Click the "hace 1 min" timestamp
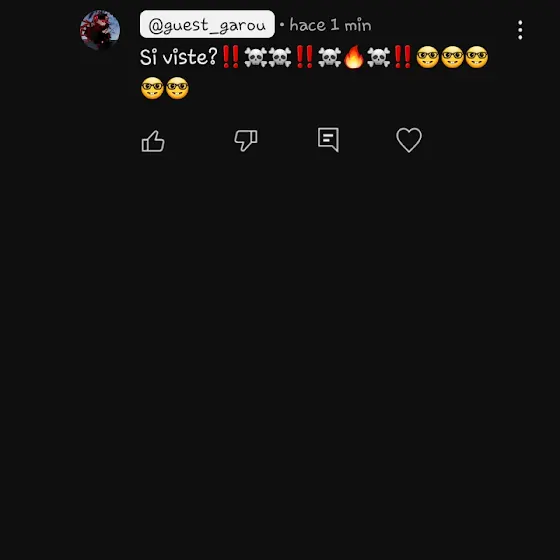The width and height of the screenshot is (560, 560). point(330,25)
